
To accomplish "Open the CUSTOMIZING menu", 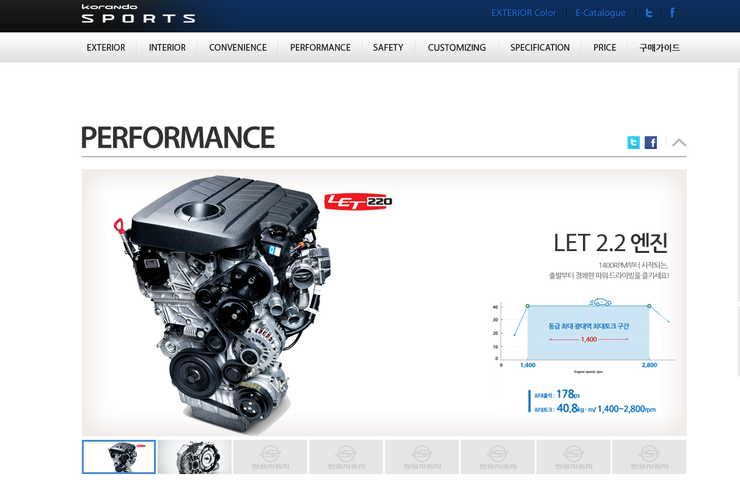I will click(x=456, y=48).
